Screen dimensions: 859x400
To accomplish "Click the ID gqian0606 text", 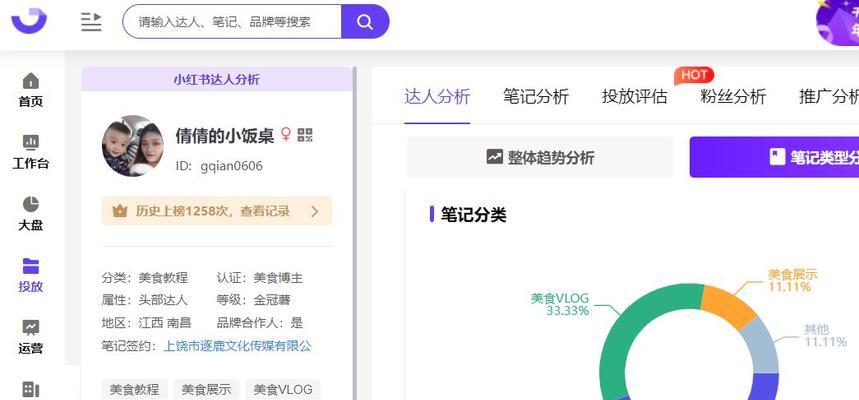I will point(219,165).
